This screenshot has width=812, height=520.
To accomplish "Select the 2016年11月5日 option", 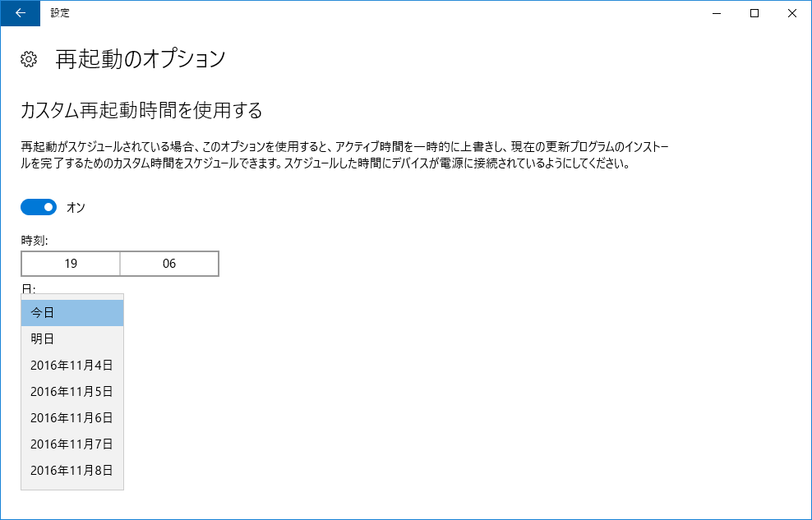I will [72, 392].
